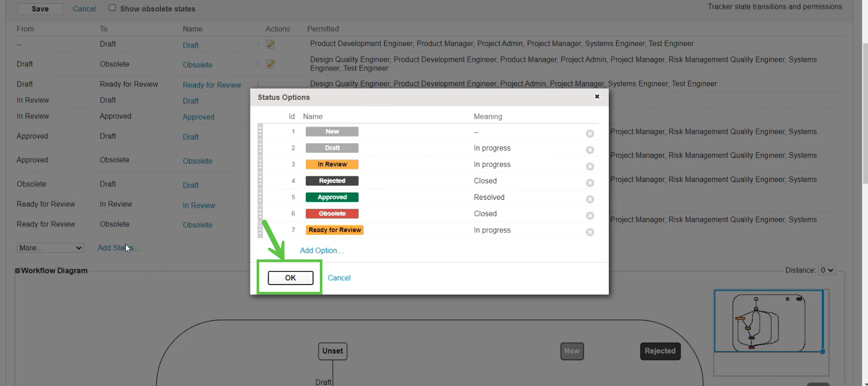Remove the Ready for Review option
Image resolution: width=868 pixels, height=386 pixels.
[589, 232]
